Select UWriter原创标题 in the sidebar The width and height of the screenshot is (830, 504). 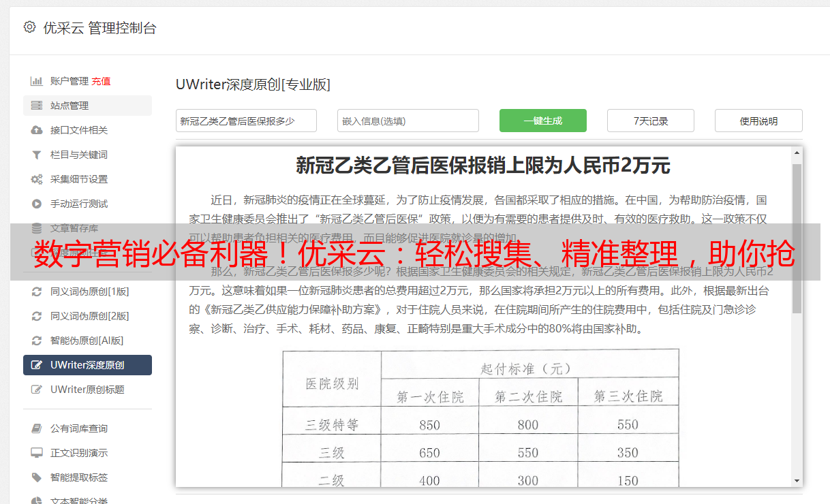click(87, 390)
